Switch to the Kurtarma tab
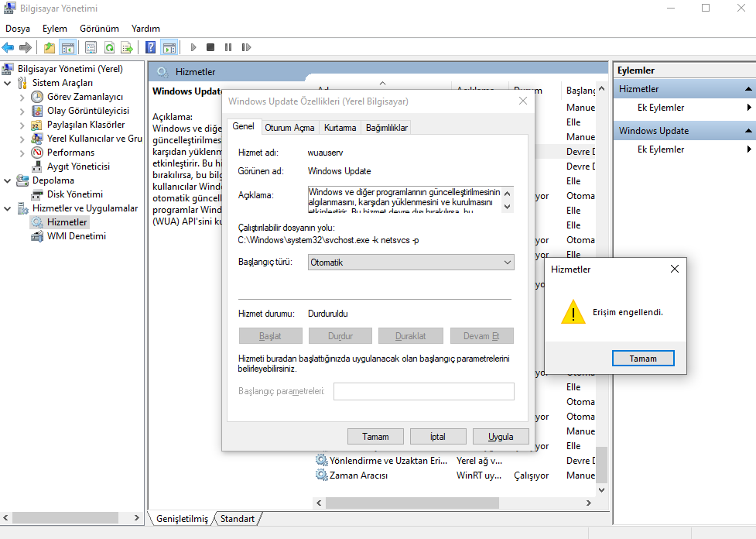The image size is (756, 539). click(x=340, y=127)
